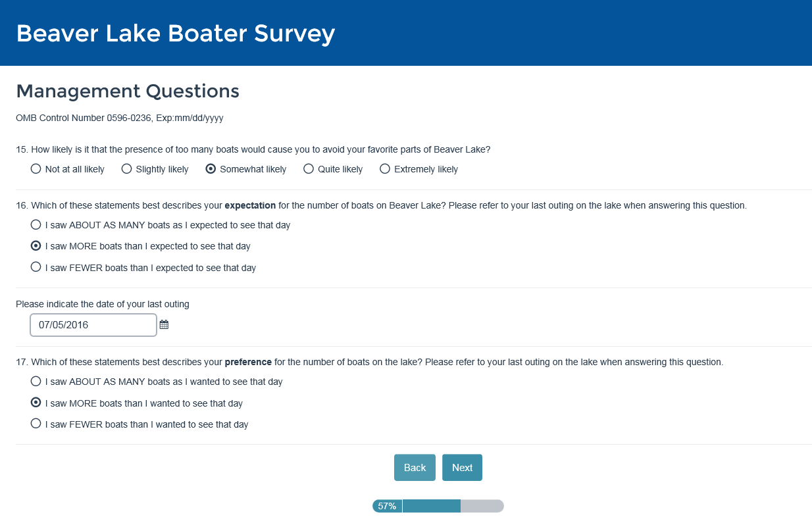The width and height of the screenshot is (812, 527).
Task: Pick 'FEWER boats than I expected' option
Action: pos(36,268)
